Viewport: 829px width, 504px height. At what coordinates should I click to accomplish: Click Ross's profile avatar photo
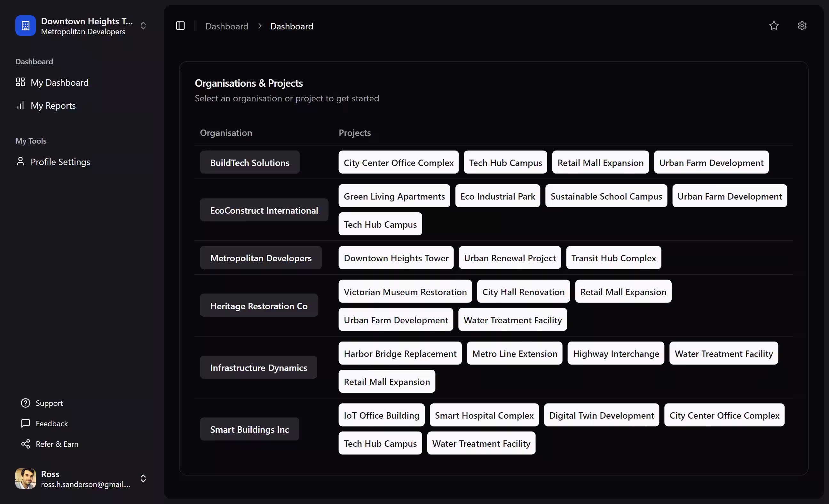click(25, 478)
